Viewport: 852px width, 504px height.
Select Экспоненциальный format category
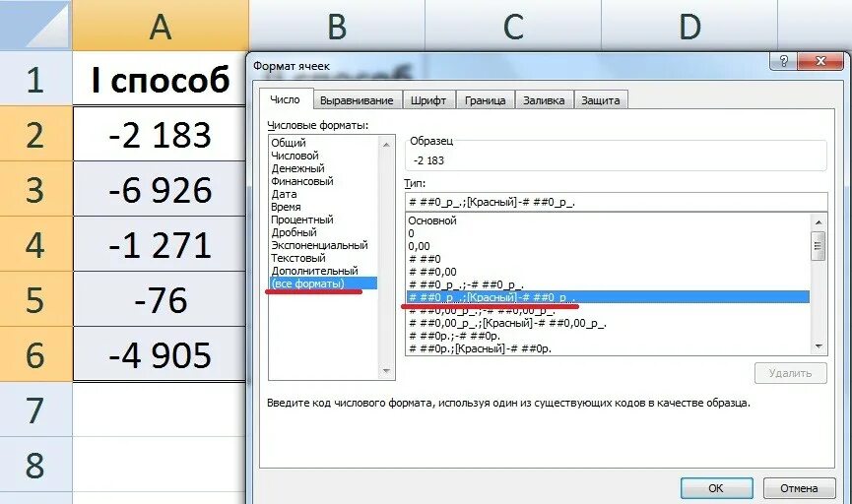pyautogui.click(x=323, y=245)
